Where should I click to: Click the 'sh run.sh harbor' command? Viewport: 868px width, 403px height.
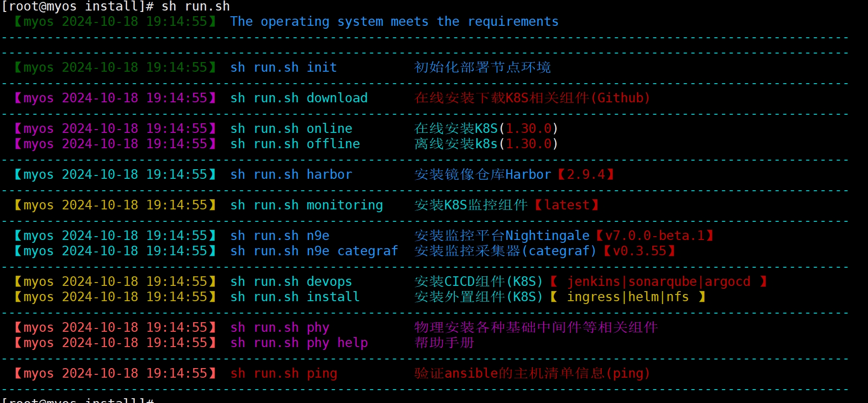[291, 174]
